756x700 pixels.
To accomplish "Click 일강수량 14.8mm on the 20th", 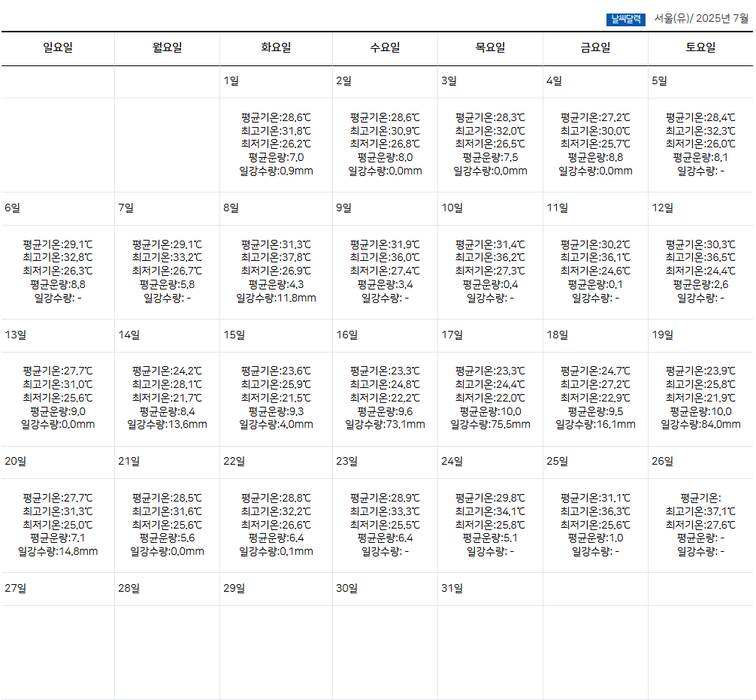I will 58,551.
